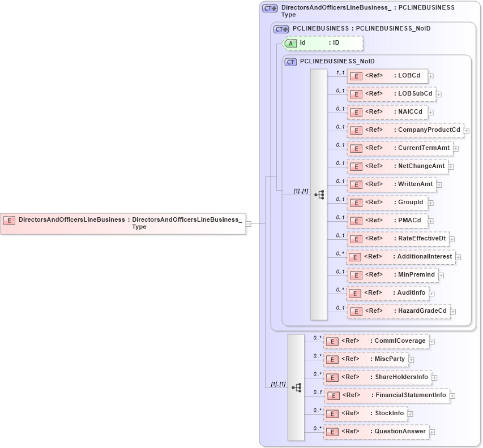Click the green A attribute icon for id
This screenshot has height=448, width=483.
point(290,43)
